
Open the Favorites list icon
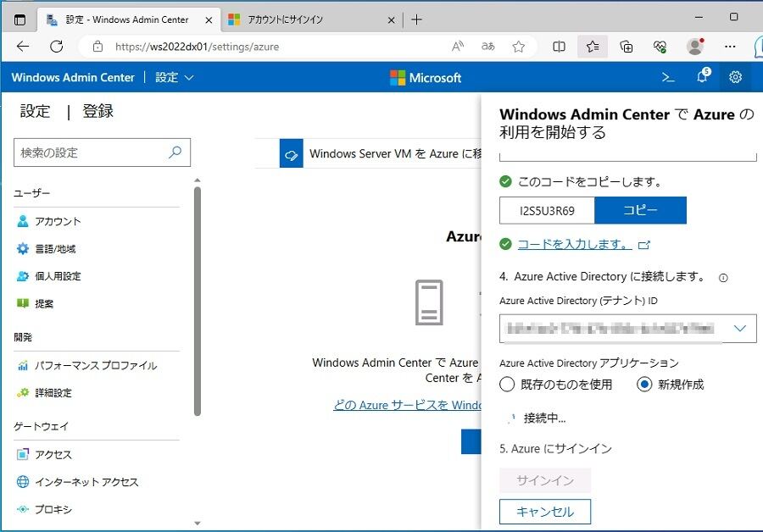click(593, 47)
